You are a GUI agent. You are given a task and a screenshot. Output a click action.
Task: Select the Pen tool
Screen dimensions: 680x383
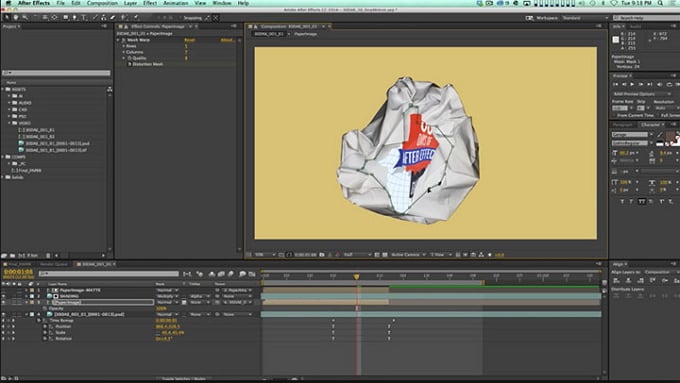click(x=75, y=18)
